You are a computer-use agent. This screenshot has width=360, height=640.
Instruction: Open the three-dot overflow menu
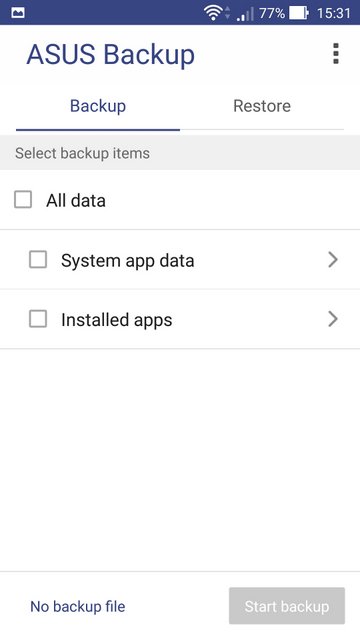(336, 53)
